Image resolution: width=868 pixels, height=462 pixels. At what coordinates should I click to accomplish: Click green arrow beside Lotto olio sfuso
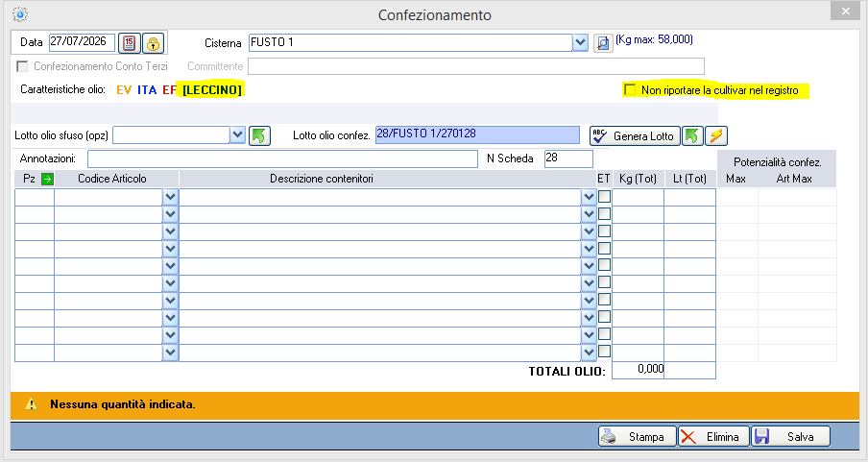tap(259, 135)
